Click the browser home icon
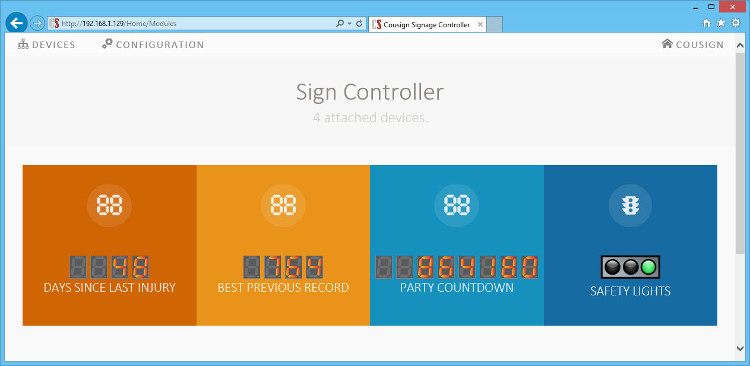The height and width of the screenshot is (366, 750). [x=706, y=23]
